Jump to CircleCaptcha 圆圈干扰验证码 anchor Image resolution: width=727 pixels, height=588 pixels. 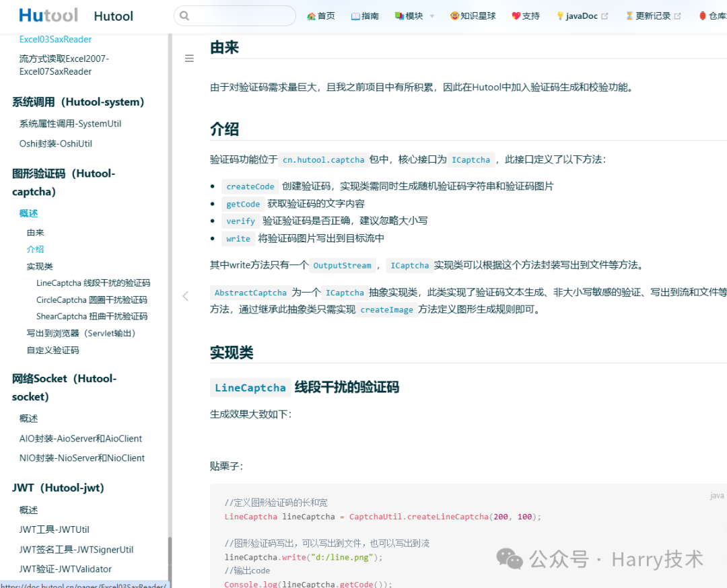pos(92,300)
